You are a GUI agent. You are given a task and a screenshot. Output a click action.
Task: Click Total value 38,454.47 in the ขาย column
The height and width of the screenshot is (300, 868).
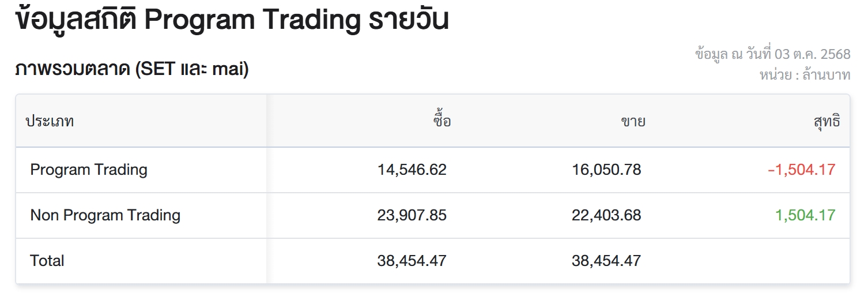[606, 261]
